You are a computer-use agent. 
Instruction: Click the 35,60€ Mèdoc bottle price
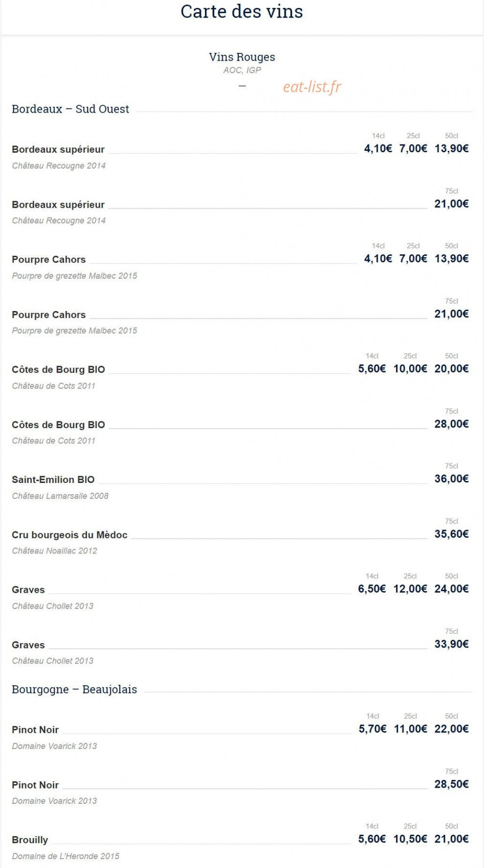click(x=451, y=534)
